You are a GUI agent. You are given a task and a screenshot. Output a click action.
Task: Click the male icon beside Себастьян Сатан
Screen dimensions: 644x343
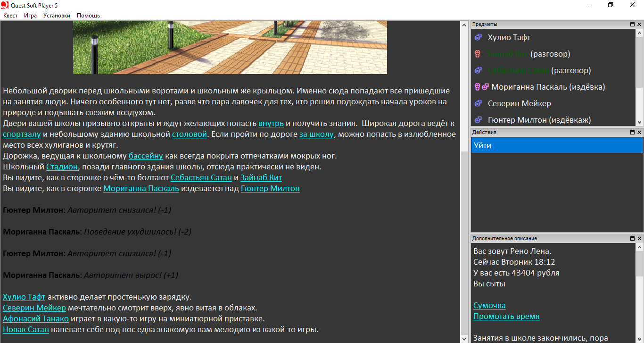tap(478, 71)
